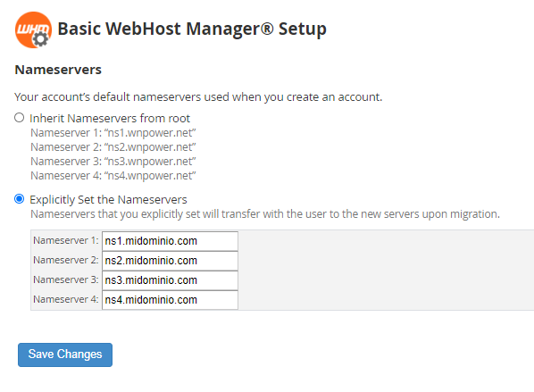Click the Nameserver 1 input field

(170, 241)
